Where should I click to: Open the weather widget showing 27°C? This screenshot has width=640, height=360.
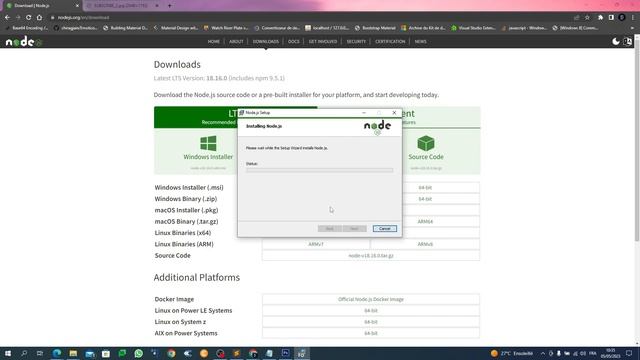click(x=512, y=353)
